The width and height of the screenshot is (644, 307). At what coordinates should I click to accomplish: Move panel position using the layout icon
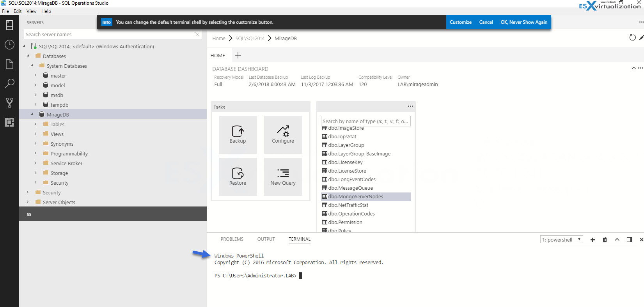click(629, 240)
